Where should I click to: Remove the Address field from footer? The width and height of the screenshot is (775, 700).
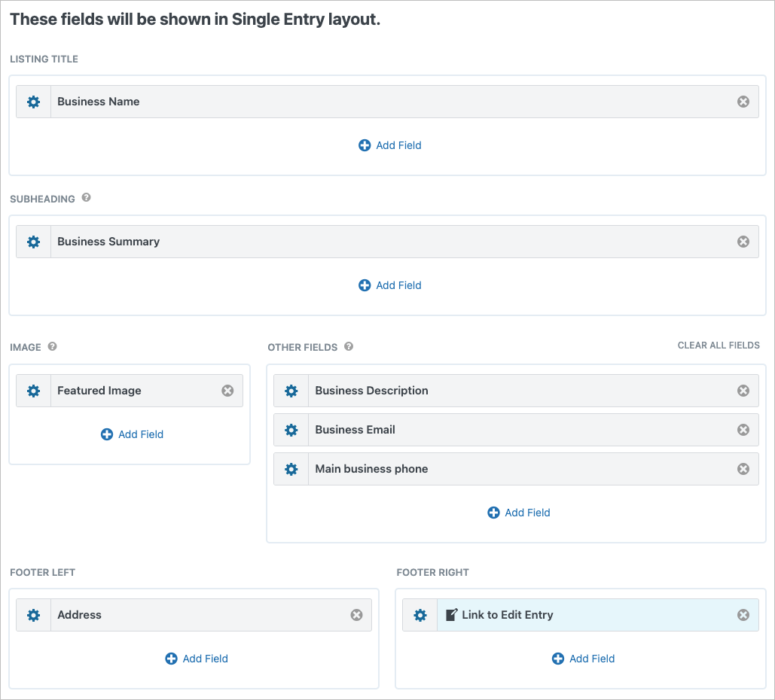[357, 615]
